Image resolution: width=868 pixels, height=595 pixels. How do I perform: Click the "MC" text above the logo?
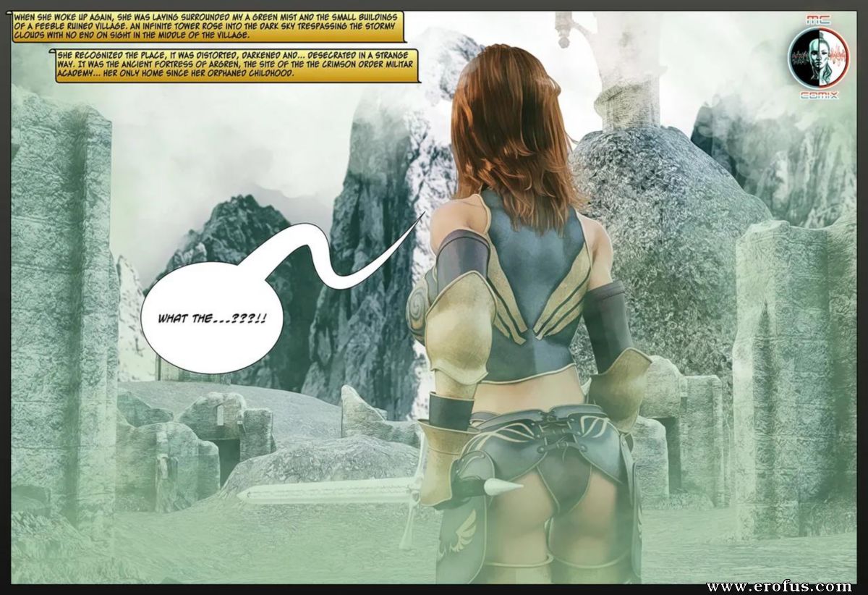click(819, 21)
